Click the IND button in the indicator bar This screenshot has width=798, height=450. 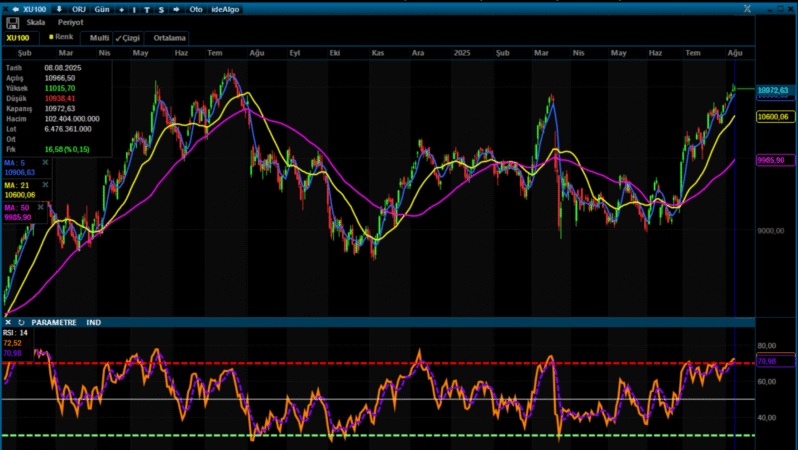click(x=94, y=322)
